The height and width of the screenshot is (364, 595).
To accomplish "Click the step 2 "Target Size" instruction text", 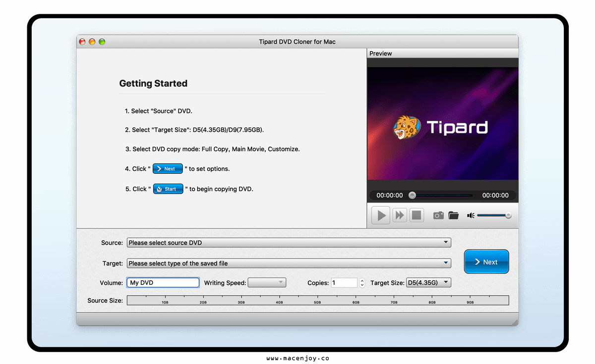I will pyautogui.click(x=194, y=130).
